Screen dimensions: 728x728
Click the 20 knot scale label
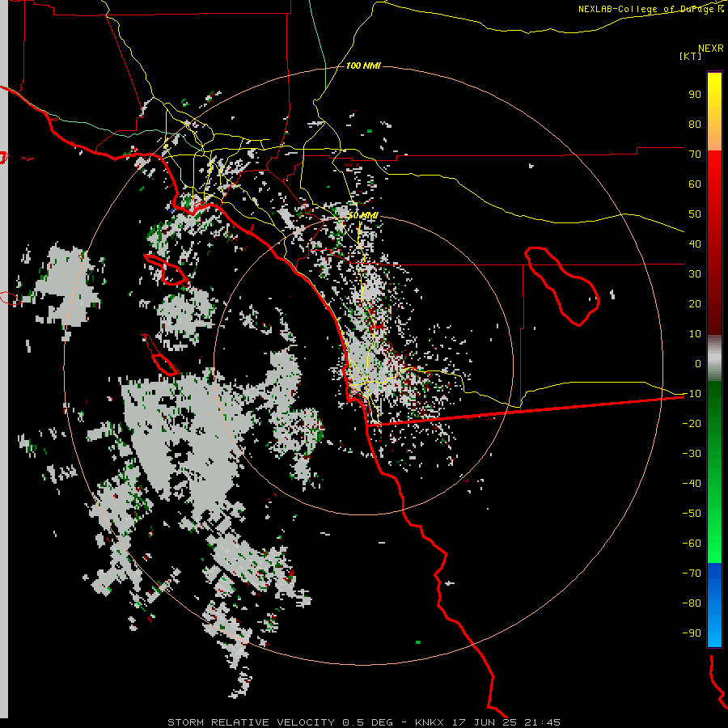point(695,303)
